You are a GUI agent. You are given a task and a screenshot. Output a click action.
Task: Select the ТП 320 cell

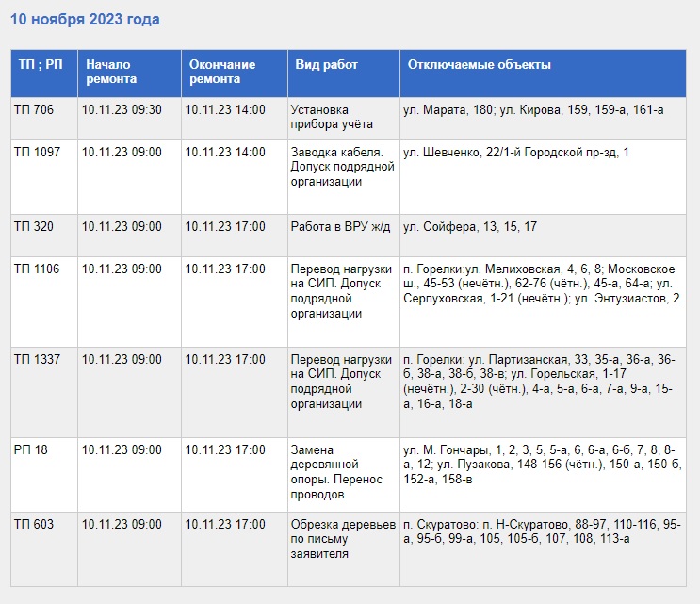[x=34, y=227]
